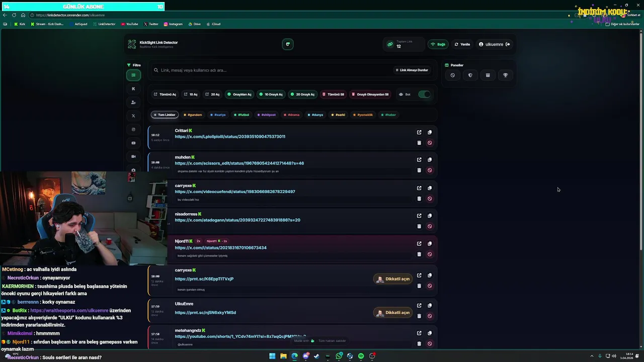This screenshot has height=362, width=644.
Task: Click the green refresh icon in header
Action: point(288,44)
